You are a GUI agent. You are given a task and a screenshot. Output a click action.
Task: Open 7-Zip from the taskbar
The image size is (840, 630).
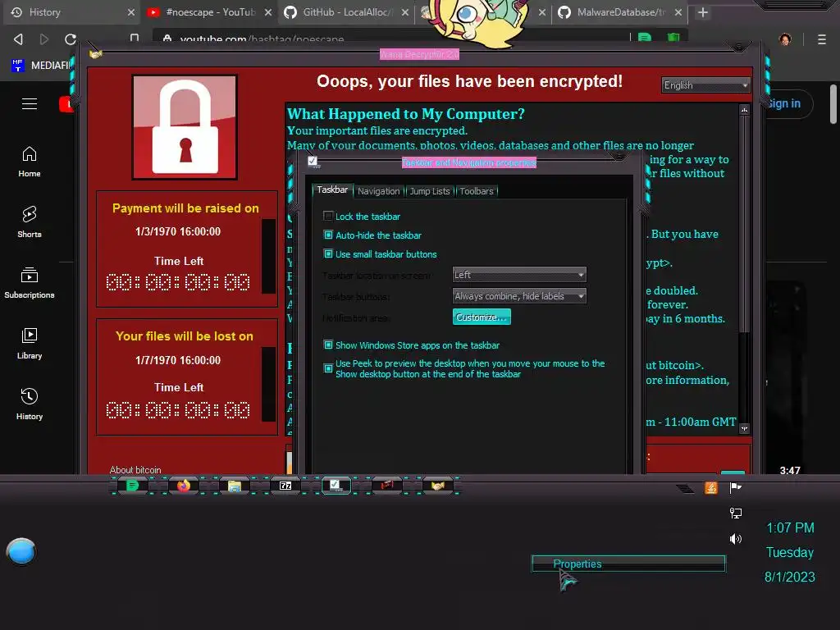click(285, 486)
